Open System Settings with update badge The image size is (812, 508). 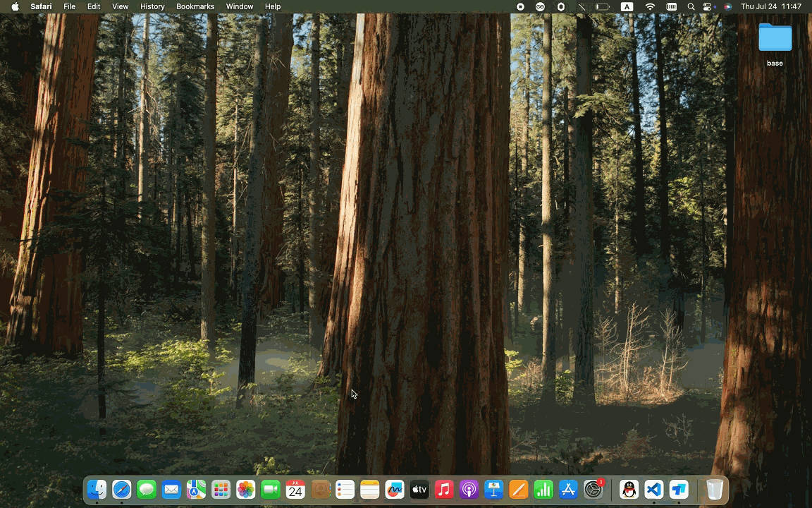coord(593,490)
